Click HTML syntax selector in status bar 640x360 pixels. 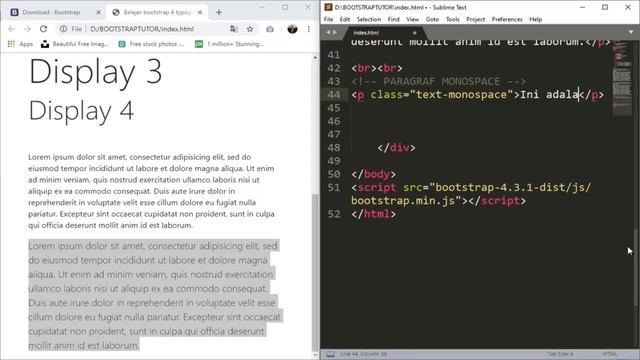click(610, 354)
